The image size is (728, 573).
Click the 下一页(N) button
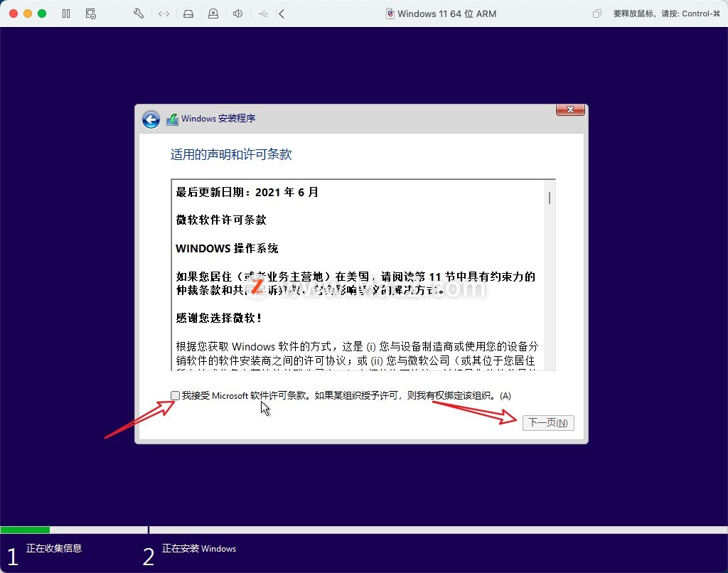pos(548,422)
